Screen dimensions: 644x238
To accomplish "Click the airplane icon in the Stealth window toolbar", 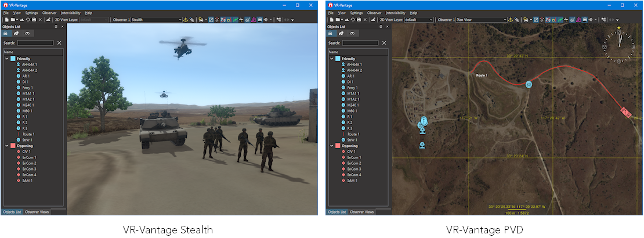I will pos(241,20).
